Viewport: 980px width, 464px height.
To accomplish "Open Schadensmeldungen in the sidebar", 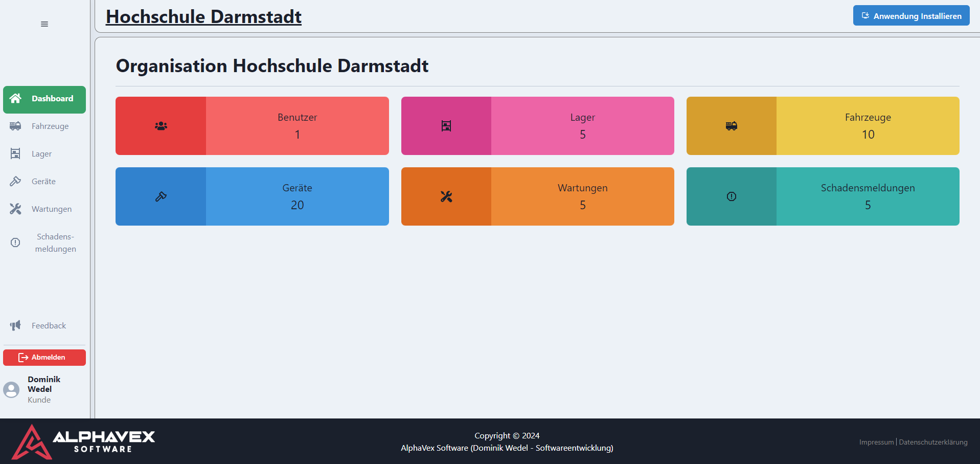I will [x=44, y=242].
